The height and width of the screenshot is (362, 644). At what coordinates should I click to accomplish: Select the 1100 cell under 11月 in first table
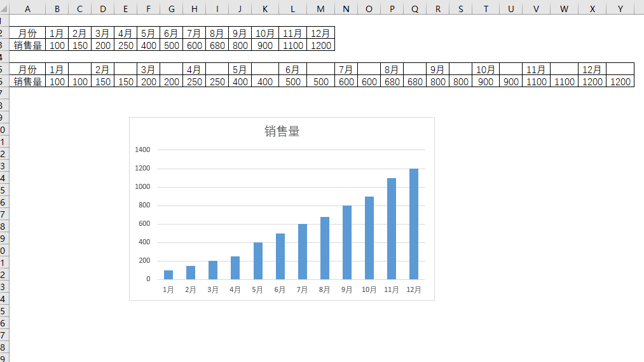(x=292, y=45)
